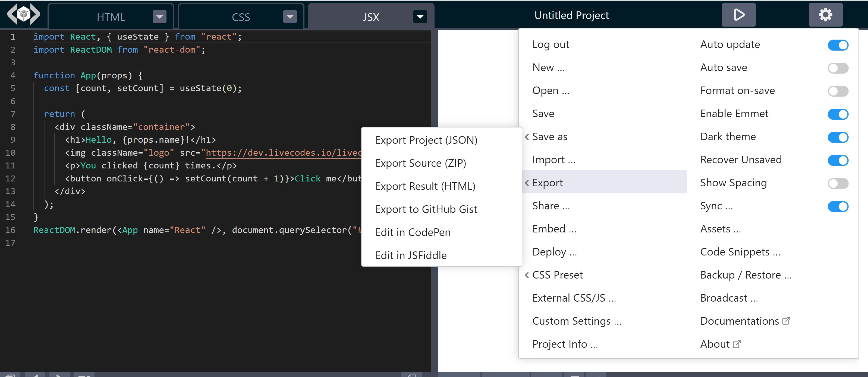This screenshot has width=868, height=377.
Task: Open the JSX language dropdown
Action: [x=420, y=16]
